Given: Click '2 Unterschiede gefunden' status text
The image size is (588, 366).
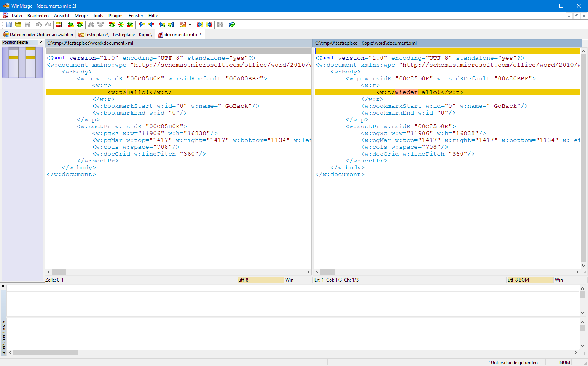Looking at the screenshot, I should coord(512,363).
